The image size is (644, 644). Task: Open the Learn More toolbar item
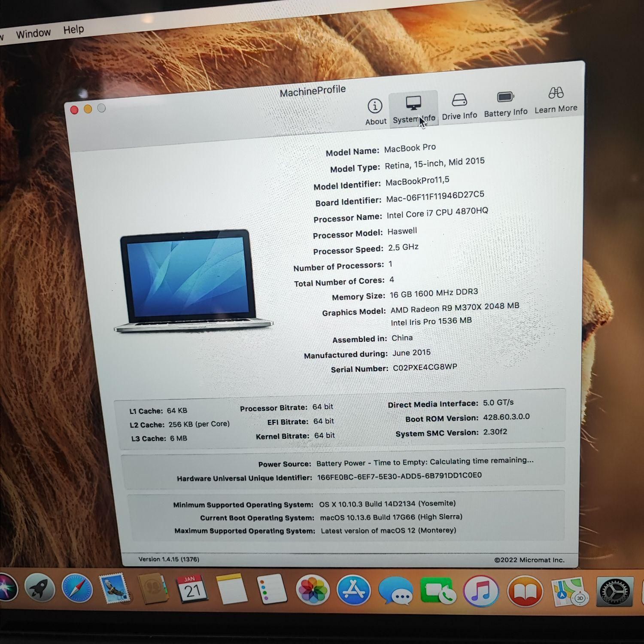point(556,100)
